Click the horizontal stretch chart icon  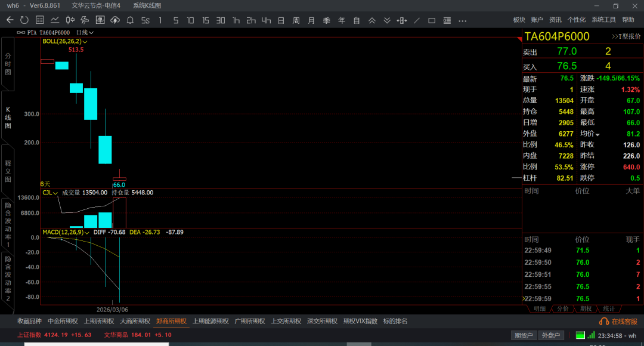click(x=402, y=20)
